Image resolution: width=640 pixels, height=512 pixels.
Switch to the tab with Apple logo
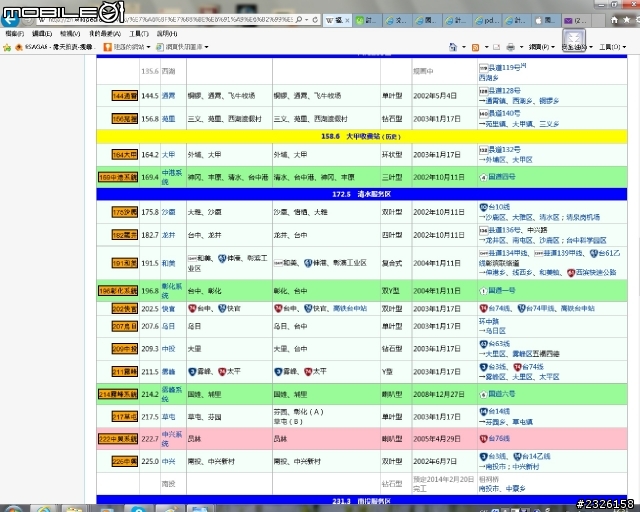tap(546, 20)
